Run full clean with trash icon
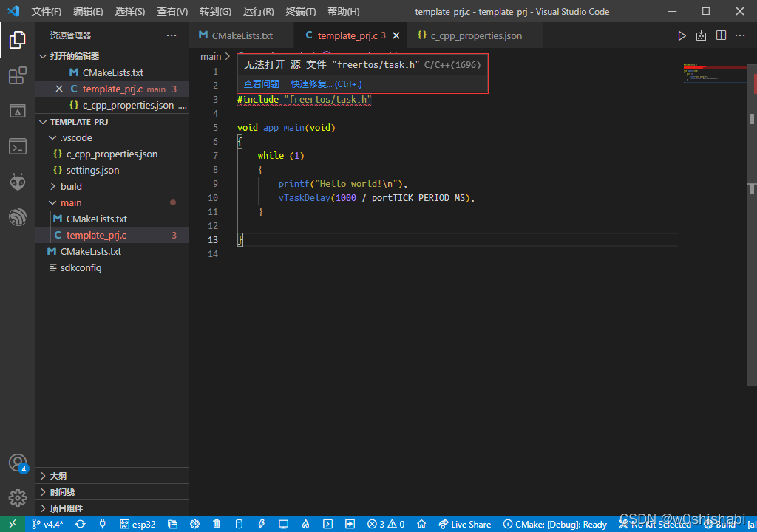The height and width of the screenshot is (532, 757). 217,524
